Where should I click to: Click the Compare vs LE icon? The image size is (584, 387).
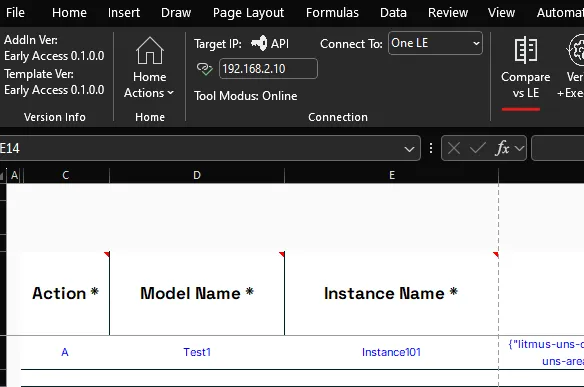(526, 50)
